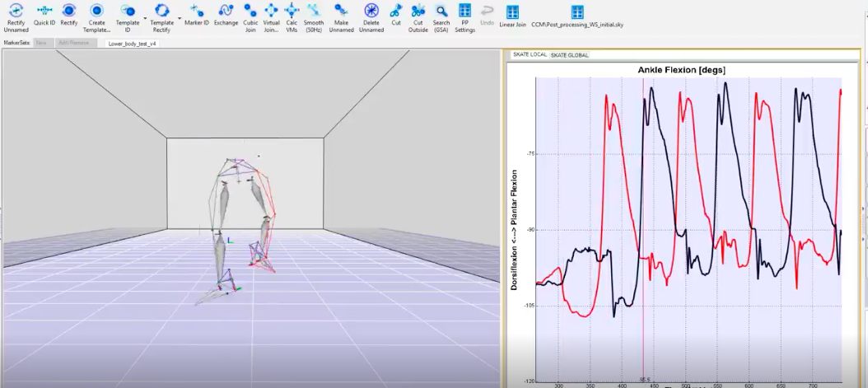Click the MarkerSets: label
This screenshot has height=388, width=868.
[x=17, y=43]
